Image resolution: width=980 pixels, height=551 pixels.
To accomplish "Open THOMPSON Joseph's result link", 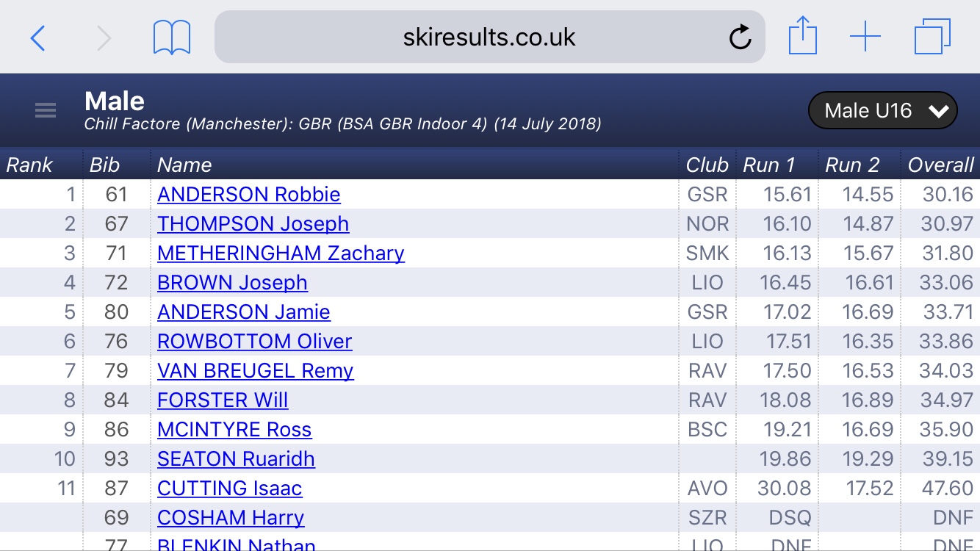I will 253,224.
